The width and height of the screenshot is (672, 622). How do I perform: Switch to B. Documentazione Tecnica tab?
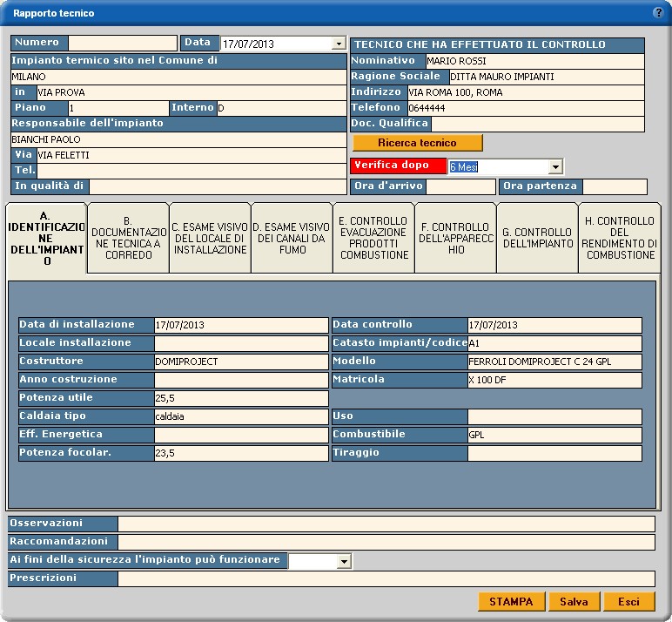[x=128, y=238]
